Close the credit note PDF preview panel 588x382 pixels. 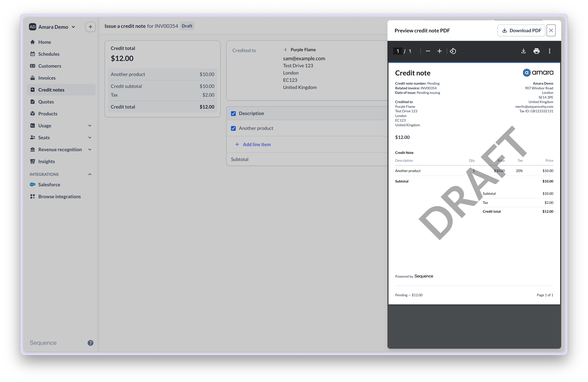pos(551,30)
